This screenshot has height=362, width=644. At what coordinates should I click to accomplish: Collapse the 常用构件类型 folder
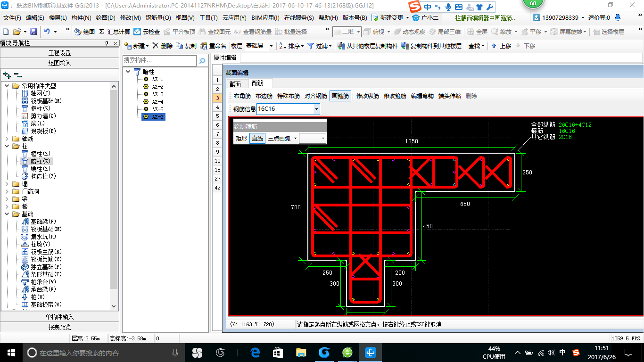[x=7, y=86]
